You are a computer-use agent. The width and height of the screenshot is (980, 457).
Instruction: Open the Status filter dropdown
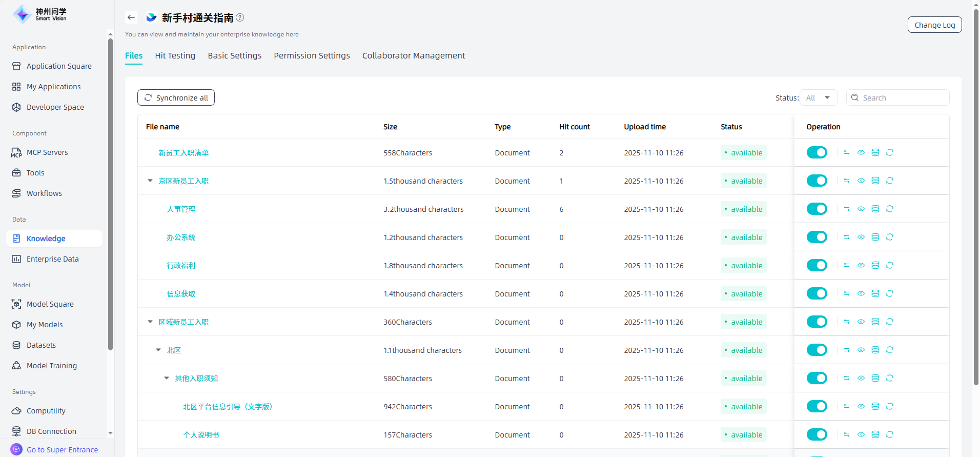[818, 97]
